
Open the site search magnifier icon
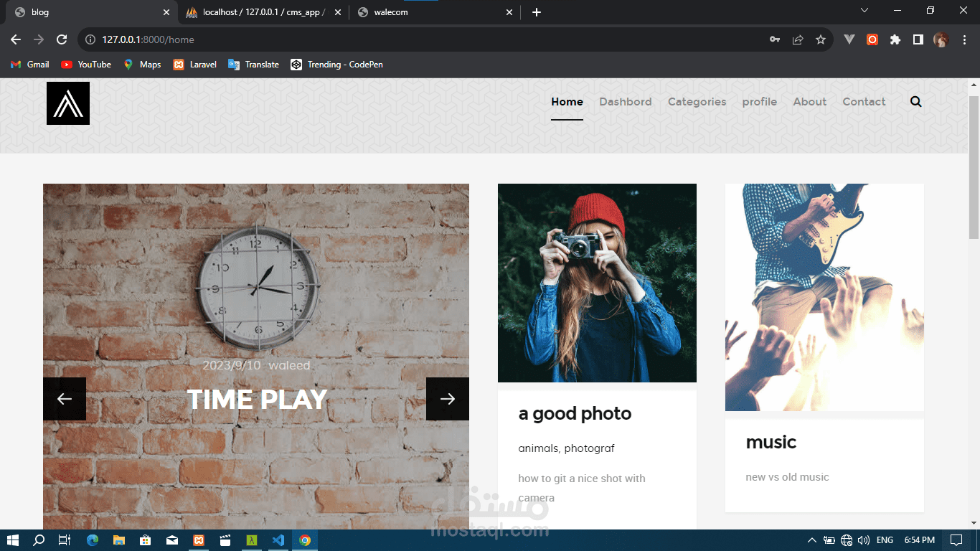coord(915,101)
